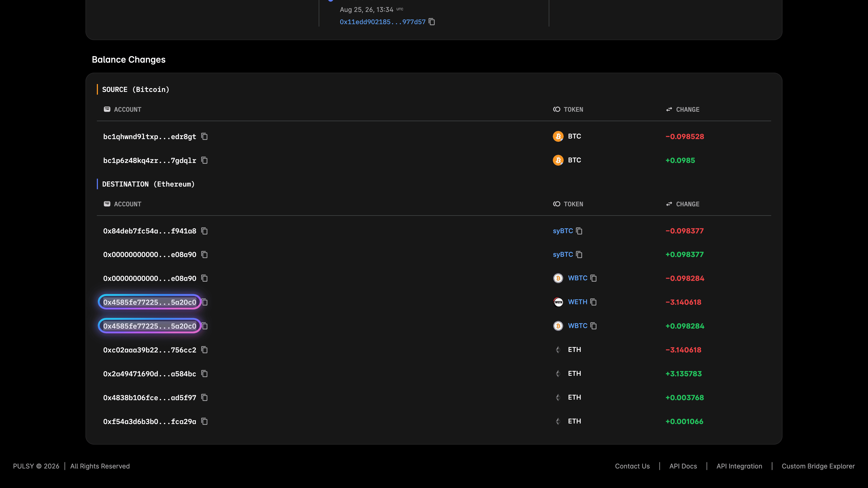868x488 pixels.
Task: Click WBTC coin icon in -0.098284 row
Action: pyautogui.click(x=558, y=278)
